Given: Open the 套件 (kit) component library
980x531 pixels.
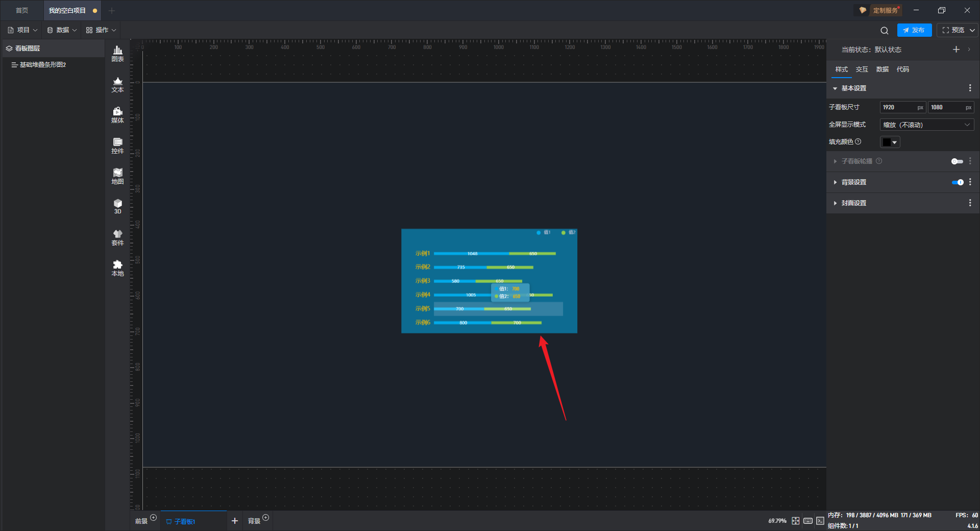Looking at the screenshot, I should coord(117,237).
